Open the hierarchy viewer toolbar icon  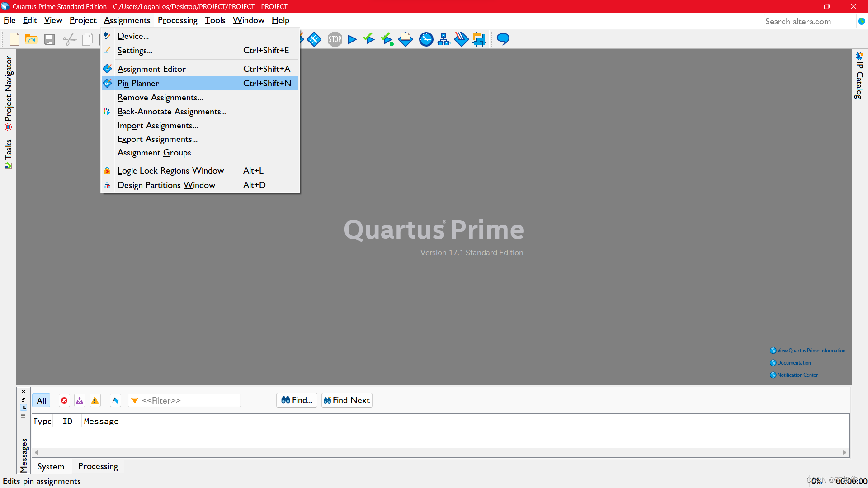(444, 39)
